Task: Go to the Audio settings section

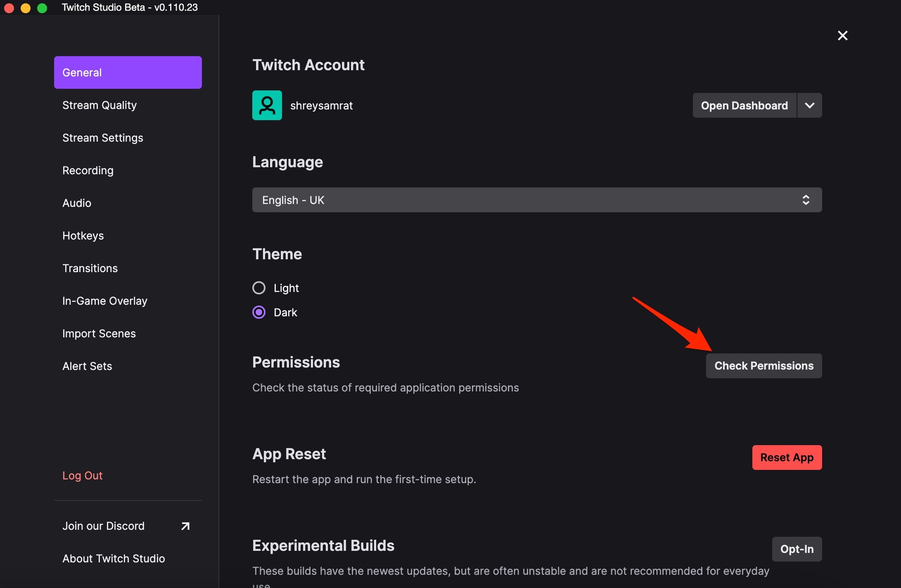Action: pyautogui.click(x=77, y=203)
